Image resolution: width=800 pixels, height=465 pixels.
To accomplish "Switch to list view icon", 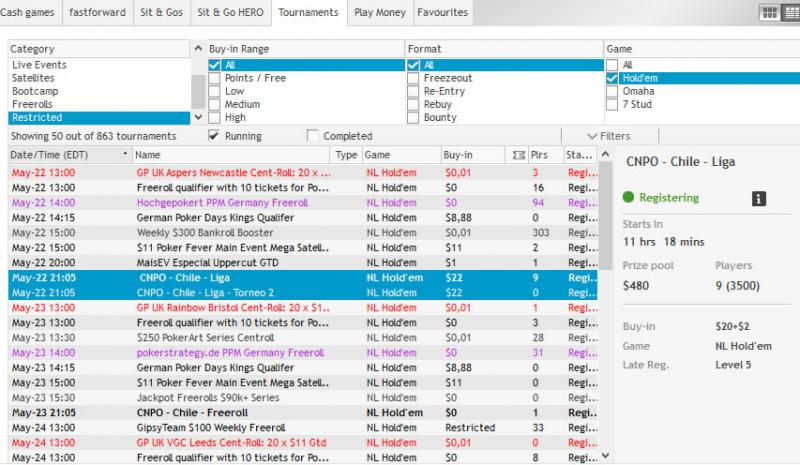I will (790, 12).
